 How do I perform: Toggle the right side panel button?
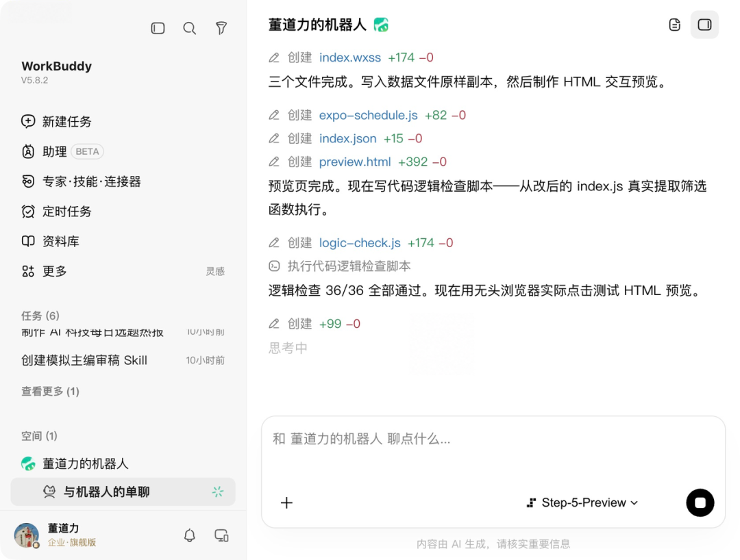tap(704, 25)
